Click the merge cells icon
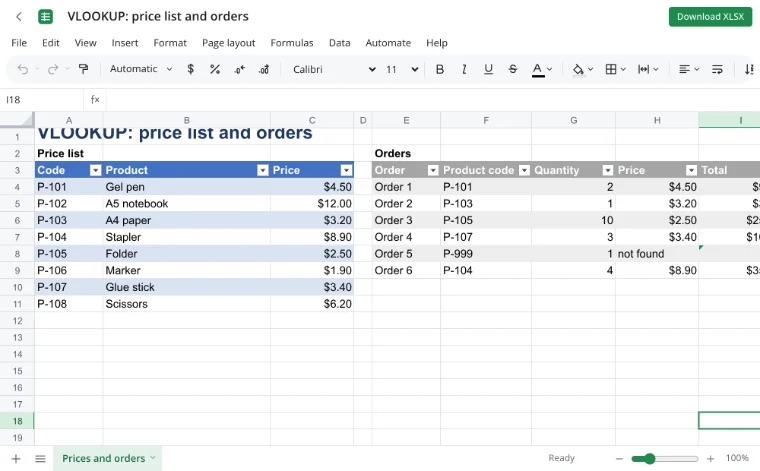The image size is (760, 471). (643, 69)
